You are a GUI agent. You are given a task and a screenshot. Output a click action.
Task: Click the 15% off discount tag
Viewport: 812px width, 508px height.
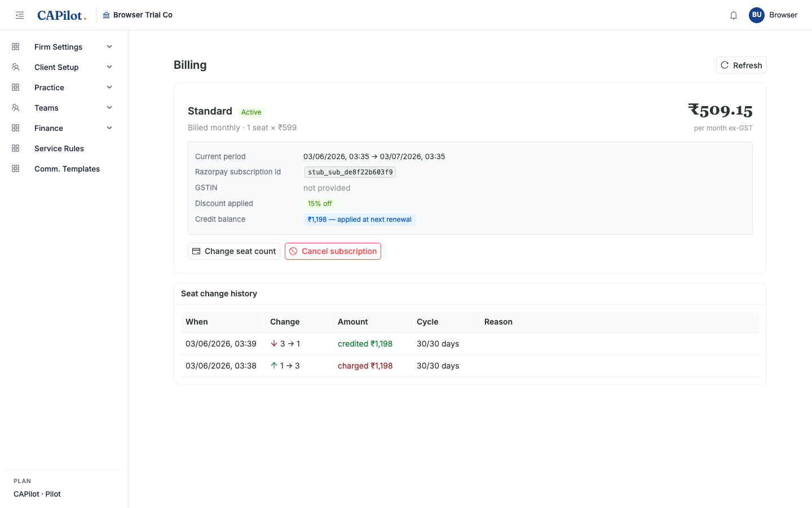click(x=320, y=204)
